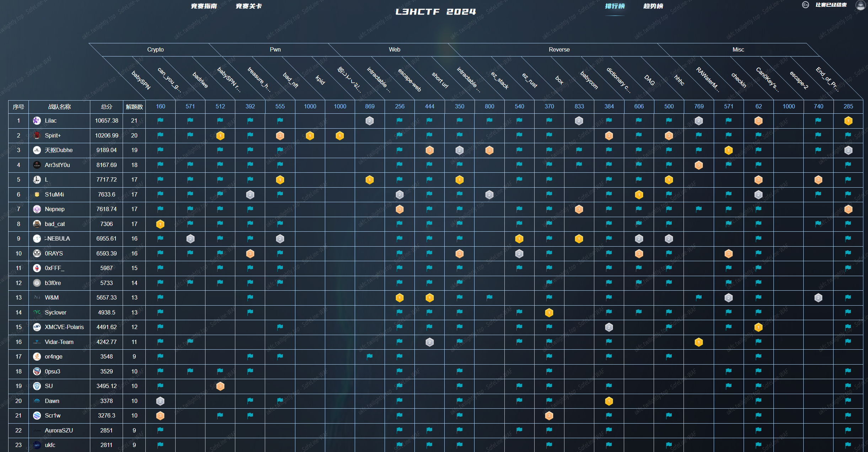This screenshot has width=868, height=452.
Task: Click Vidar-Team's silver second-blood medal
Action: pos(429,342)
